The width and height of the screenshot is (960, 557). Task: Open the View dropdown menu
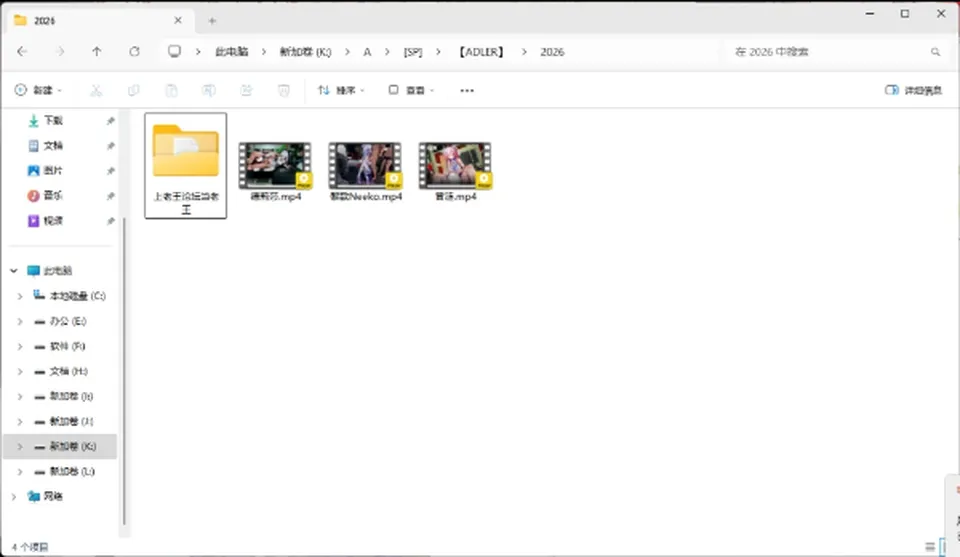coord(411,91)
